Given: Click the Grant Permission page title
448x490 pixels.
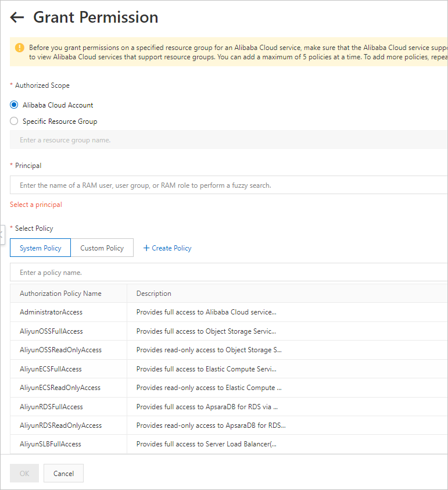Looking at the screenshot, I should click(96, 17).
